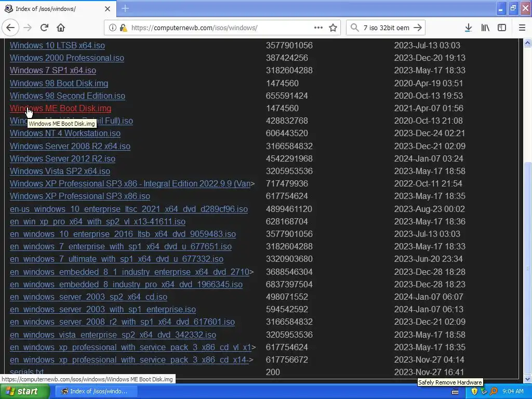Select Index of /isos/windo... taskbar button
The image size is (532, 399).
[x=96, y=391]
